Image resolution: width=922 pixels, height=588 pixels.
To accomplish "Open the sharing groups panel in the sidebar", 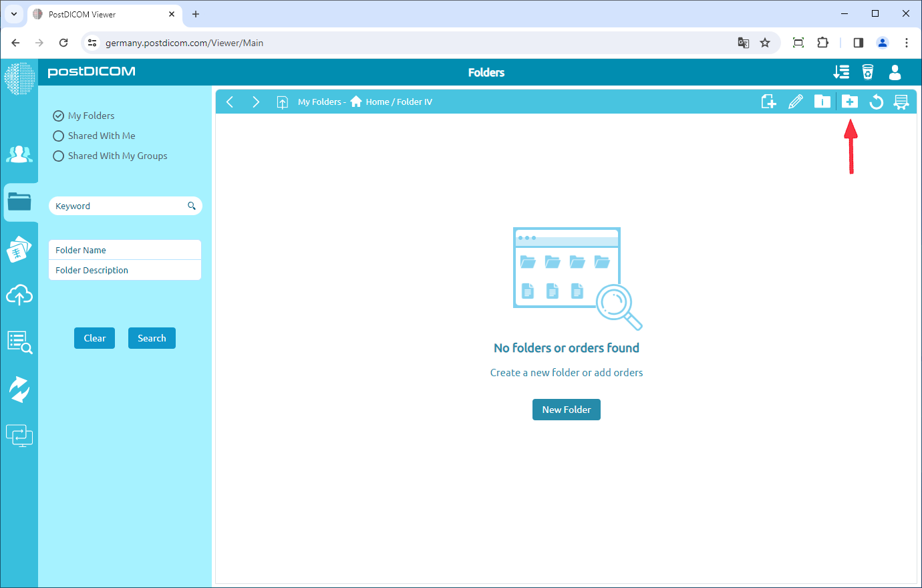I will 19,154.
